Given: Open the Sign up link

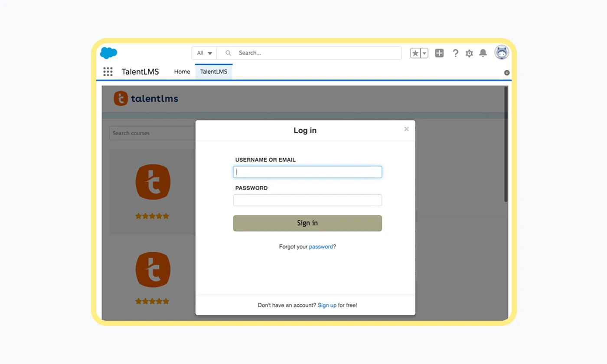Looking at the screenshot, I should click(327, 305).
